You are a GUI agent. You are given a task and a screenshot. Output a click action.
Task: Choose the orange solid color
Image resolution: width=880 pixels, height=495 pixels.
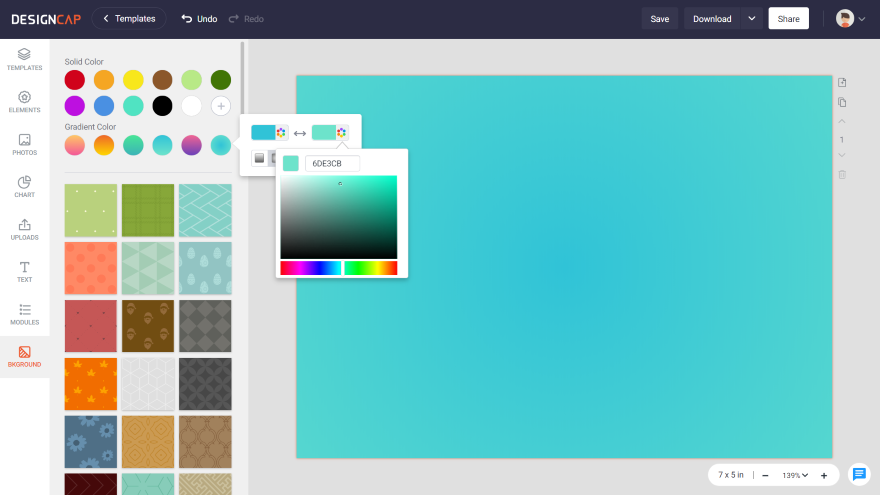(104, 80)
